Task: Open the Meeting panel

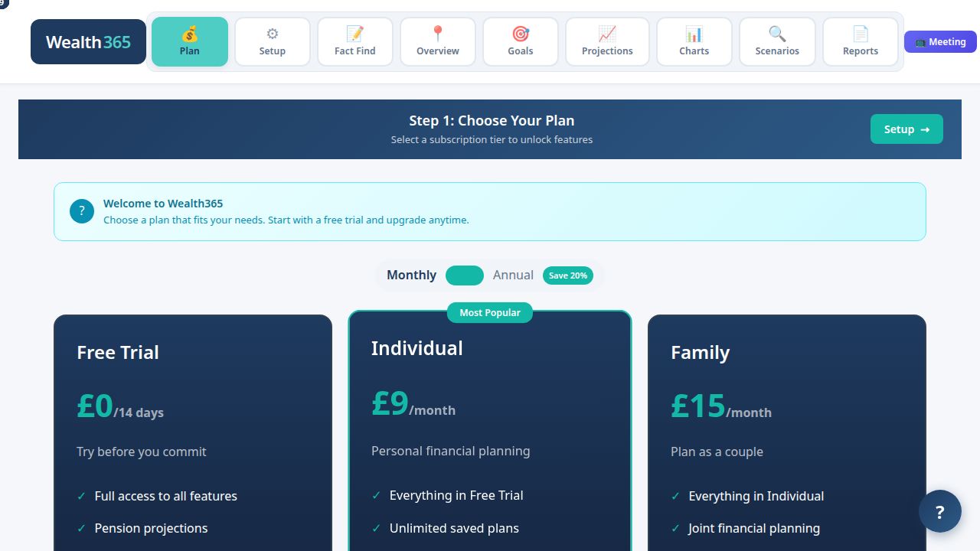Action: coord(940,42)
